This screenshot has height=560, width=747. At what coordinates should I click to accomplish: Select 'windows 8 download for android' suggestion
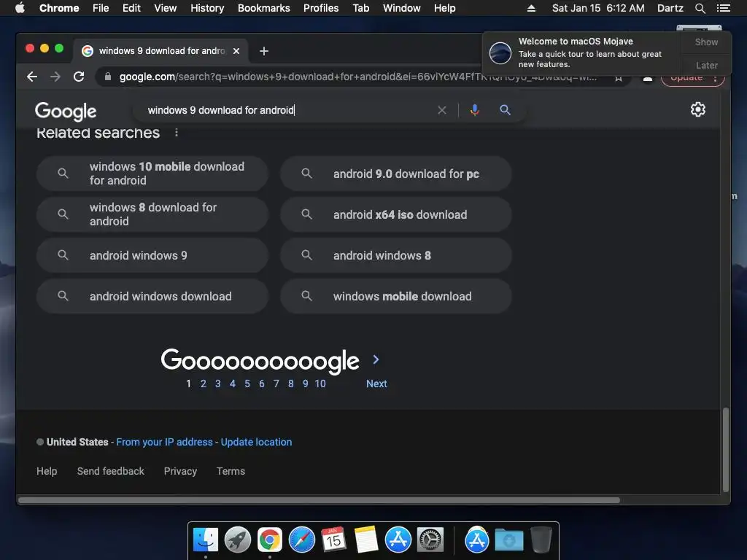click(152, 214)
